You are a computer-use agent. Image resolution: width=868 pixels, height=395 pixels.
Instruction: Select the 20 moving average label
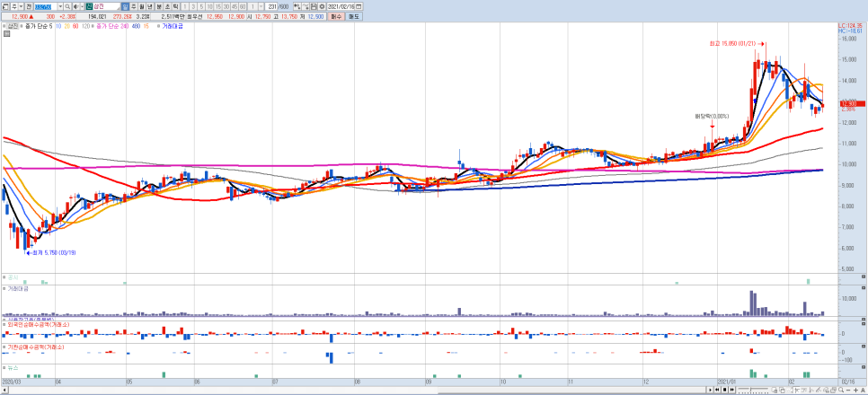(67, 26)
